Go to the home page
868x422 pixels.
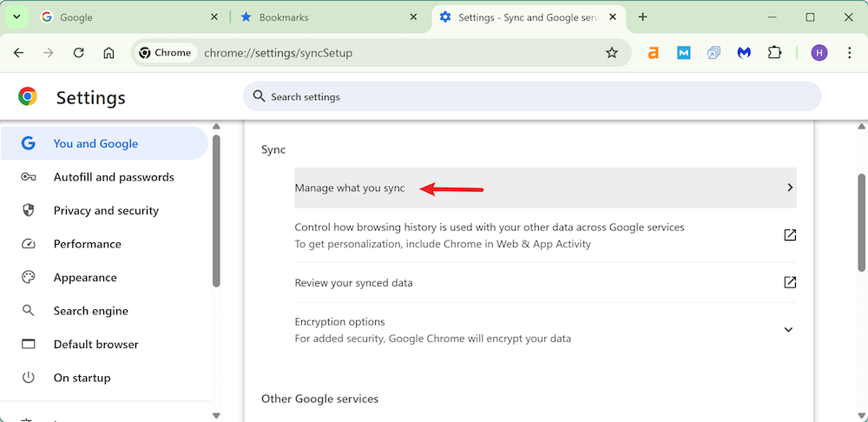pyautogui.click(x=109, y=53)
